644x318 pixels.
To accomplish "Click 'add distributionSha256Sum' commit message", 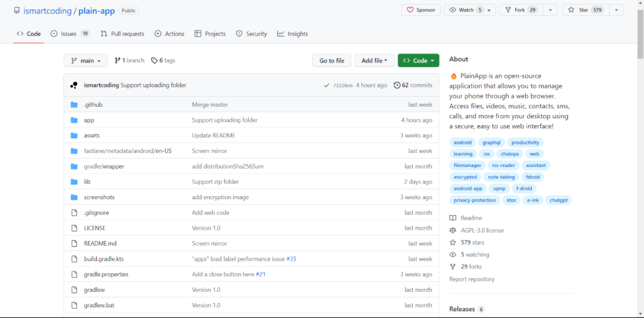I will 228,166.
